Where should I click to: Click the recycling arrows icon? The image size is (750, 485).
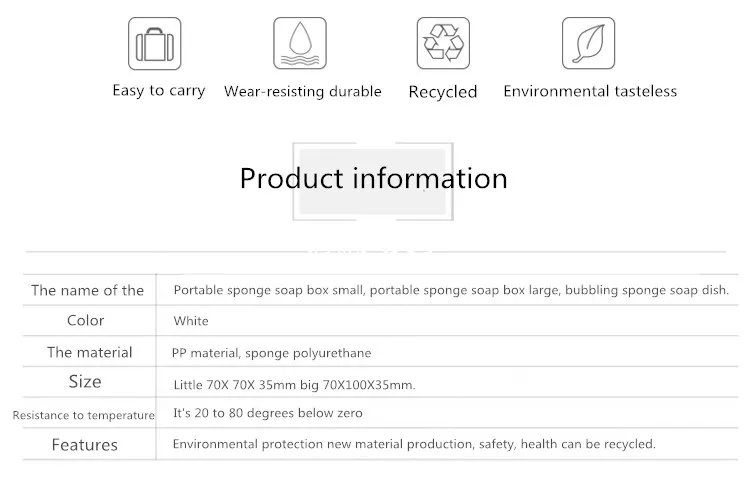click(443, 43)
